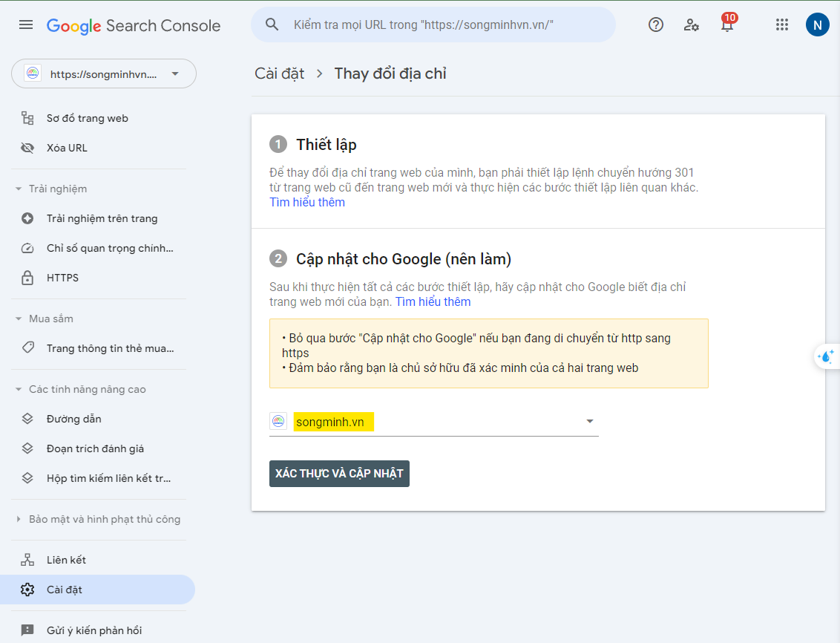
Task: Click the Trải nghiệm trên trang icon
Action: (x=27, y=218)
